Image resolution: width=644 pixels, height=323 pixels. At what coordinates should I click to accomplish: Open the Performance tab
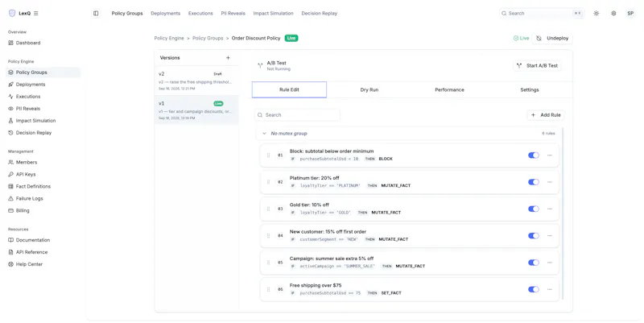click(449, 89)
